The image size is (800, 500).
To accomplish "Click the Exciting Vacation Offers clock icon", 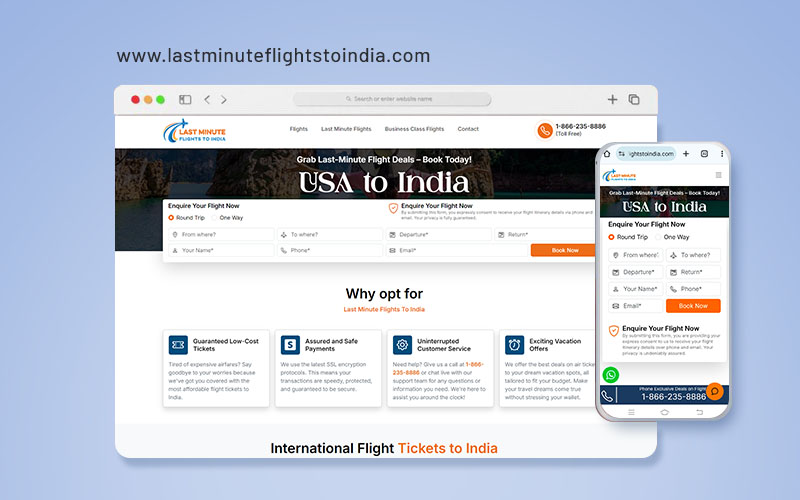I will tap(514, 345).
